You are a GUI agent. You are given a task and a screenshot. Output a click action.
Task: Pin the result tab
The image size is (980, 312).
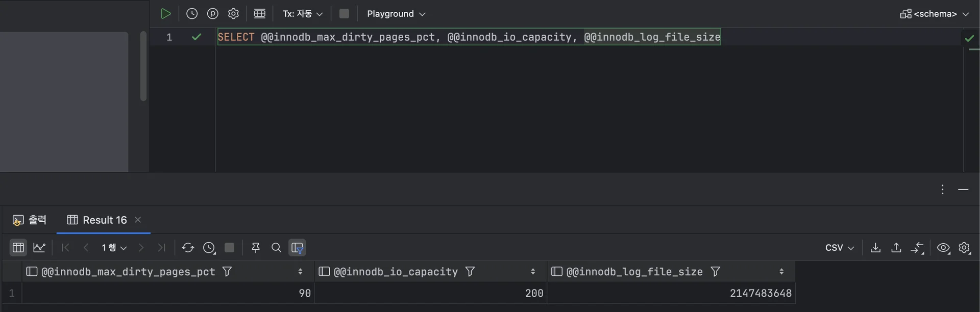pyautogui.click(x=256, y=248)
